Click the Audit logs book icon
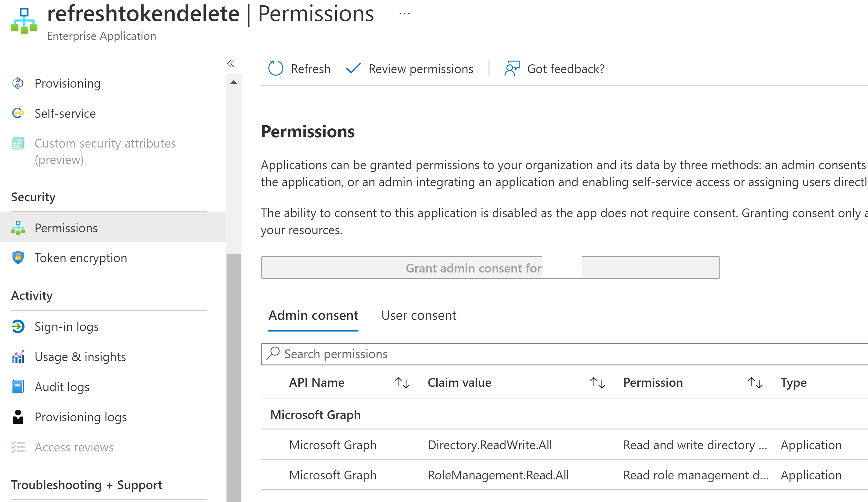This screenshot has width=868, height=502. (18, 387)
